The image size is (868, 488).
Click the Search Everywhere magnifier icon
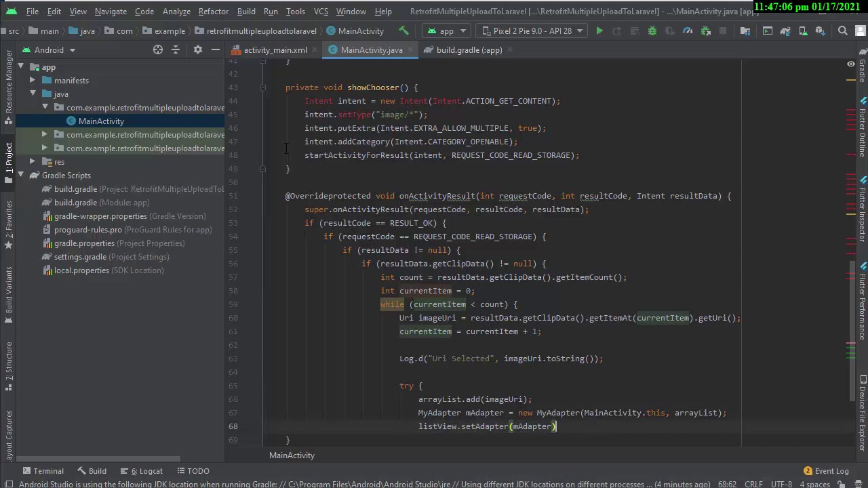pos(843,30)
